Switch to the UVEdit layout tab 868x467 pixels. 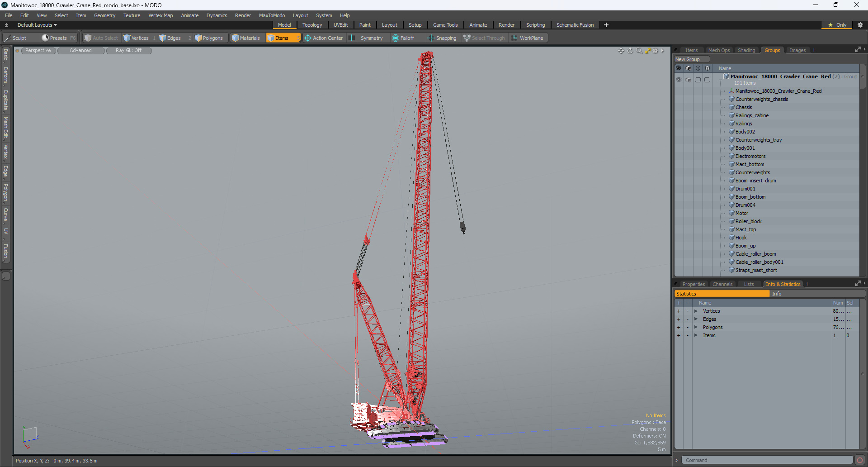(341, 25)
